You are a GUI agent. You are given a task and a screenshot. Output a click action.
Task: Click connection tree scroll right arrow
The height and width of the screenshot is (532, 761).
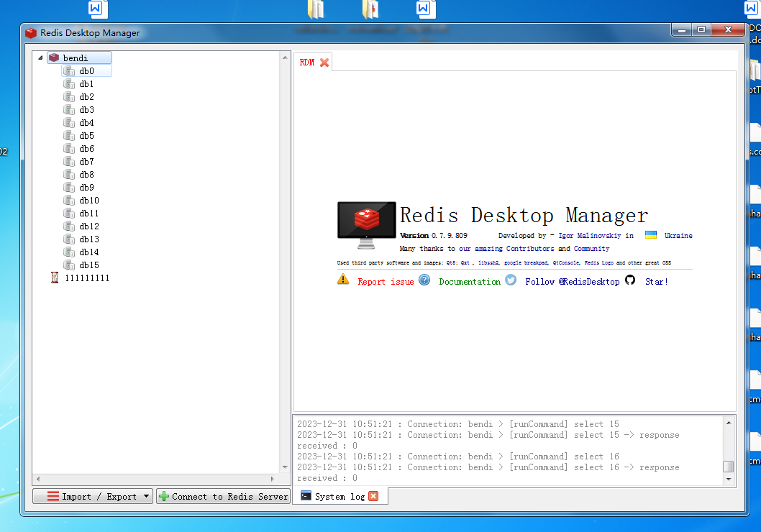(273, 479)
